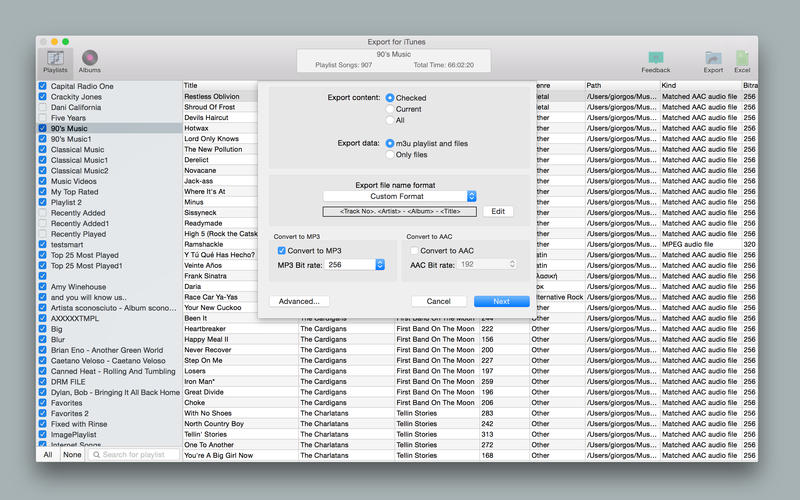Click the Export toolbar icon
Image resolution: width=800 pixels, height=500 pixels.
point(713,62)
